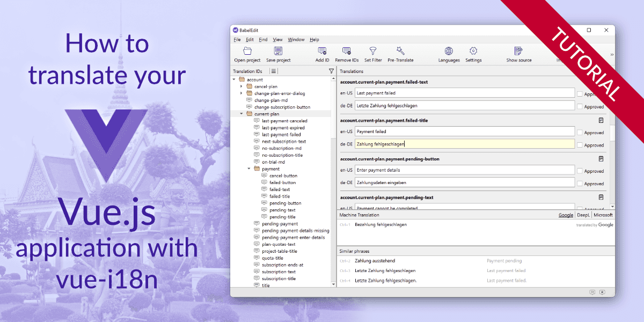Save the project using the toolbar
644x322 pixels.
278,52
